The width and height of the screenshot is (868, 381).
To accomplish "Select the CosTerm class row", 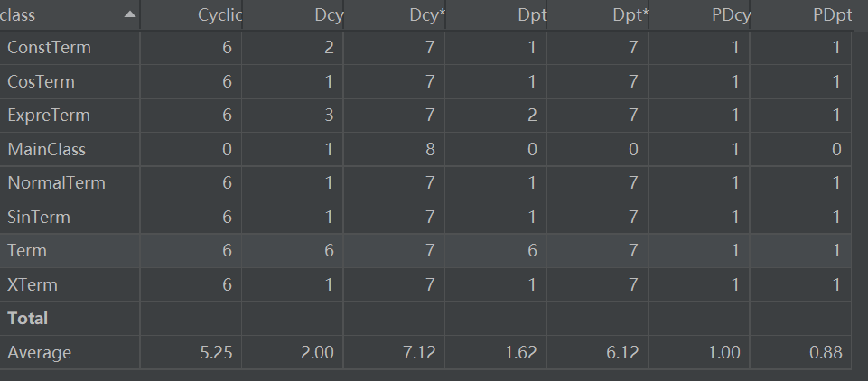I will click(41, 82).
